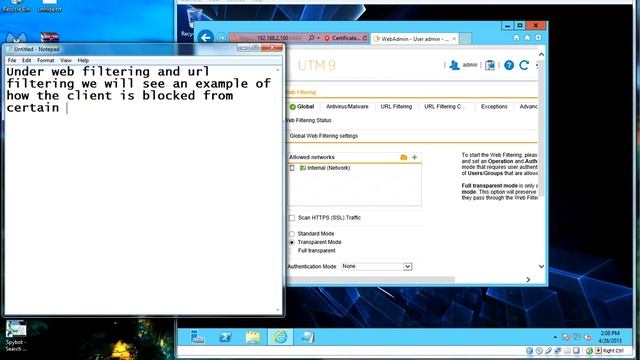
Task: Open Notepad Edit menu
Action: [x=27, y=60]
